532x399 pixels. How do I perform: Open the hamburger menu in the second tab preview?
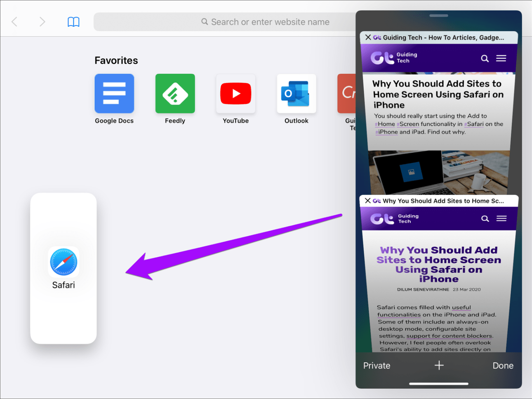click(x=501, y=218)
